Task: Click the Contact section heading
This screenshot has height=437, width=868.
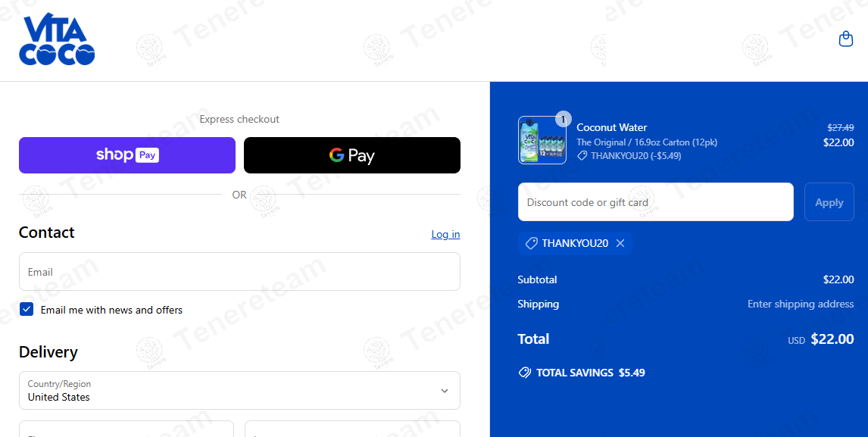Action: tap(46, 233)
